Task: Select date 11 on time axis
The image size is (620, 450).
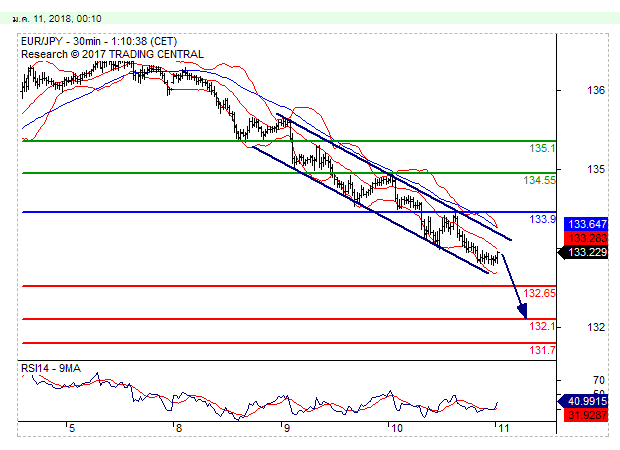Action: 503,428
